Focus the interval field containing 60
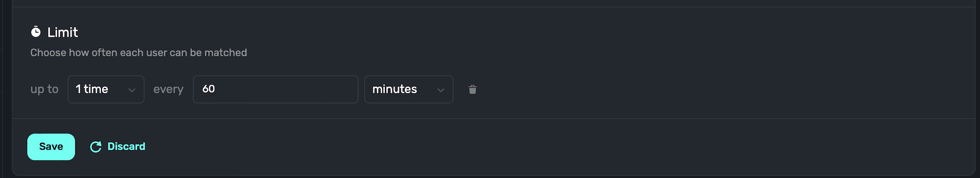The image size is (980, 178). 275,89
